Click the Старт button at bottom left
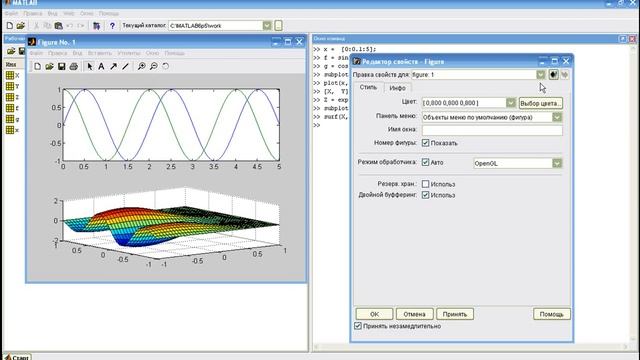This screenshot has width=640, height=360. pyautogui.click(x=17, y=357)
